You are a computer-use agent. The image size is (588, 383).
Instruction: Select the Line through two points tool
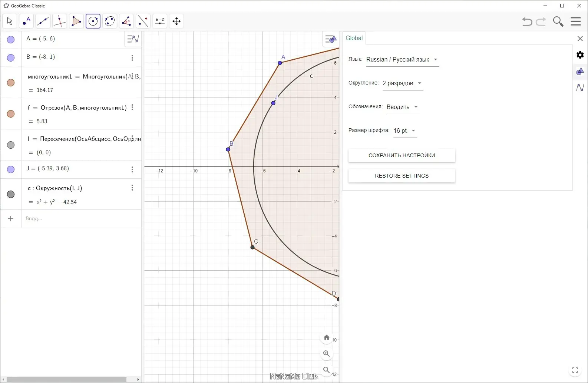(x=43, y=21)
